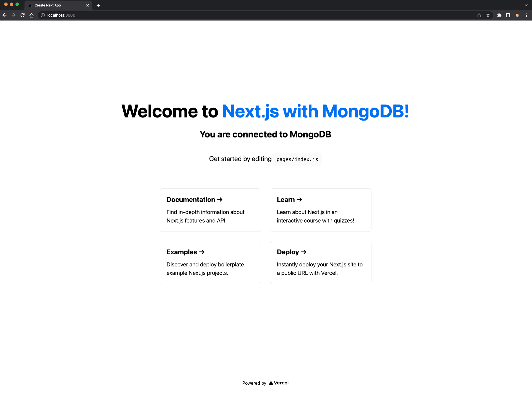The width and height of the screenshot is (532, 394).
Task: Click the pages/index.js code snippet
Action: pyautogui.click(x=297, y=159)
